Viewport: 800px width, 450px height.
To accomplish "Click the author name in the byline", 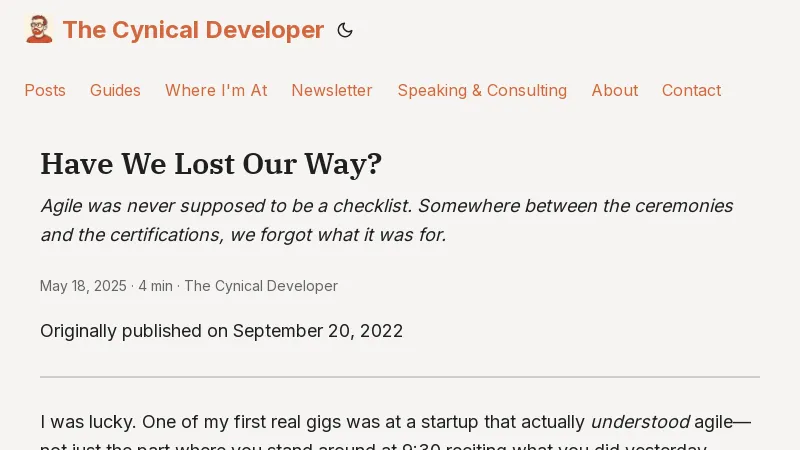I will [261, 286].
